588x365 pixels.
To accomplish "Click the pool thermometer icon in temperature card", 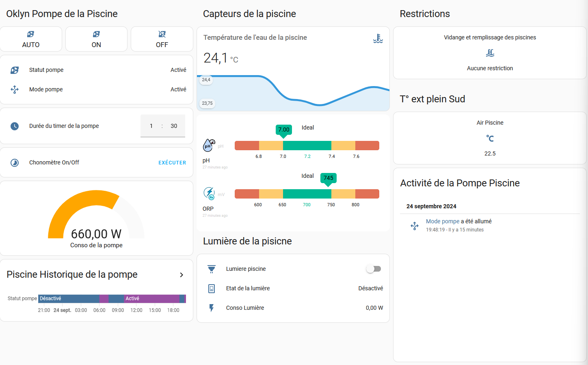I will [378, 39].
